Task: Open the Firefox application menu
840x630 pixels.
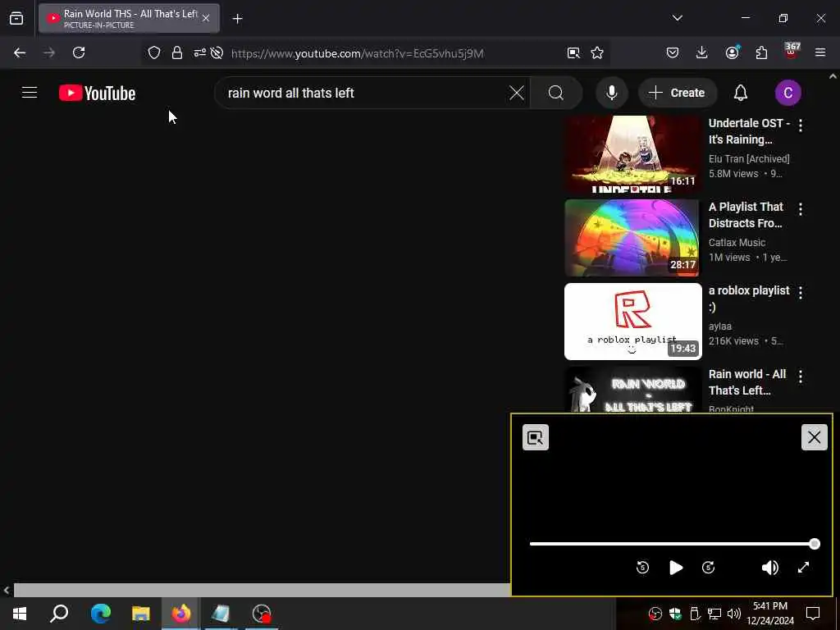Action: (x=820, y=52)
